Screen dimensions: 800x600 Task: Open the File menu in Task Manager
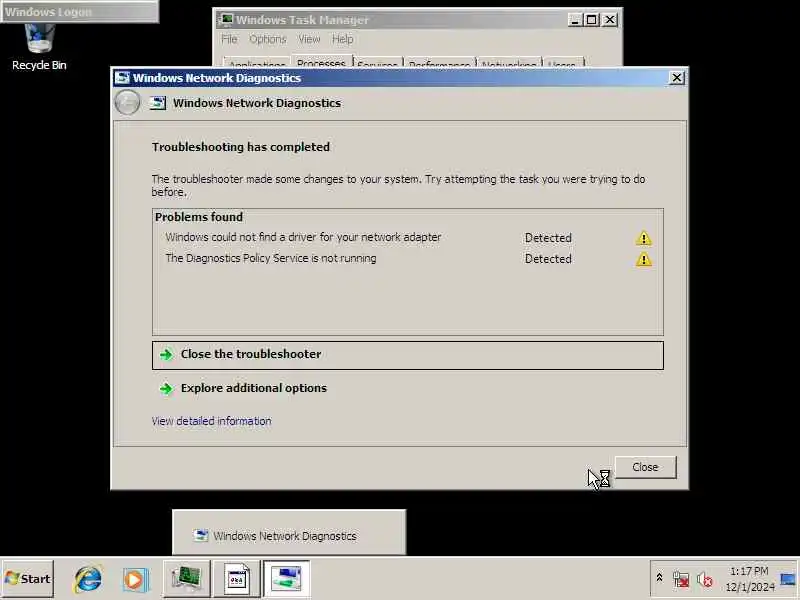229,39
